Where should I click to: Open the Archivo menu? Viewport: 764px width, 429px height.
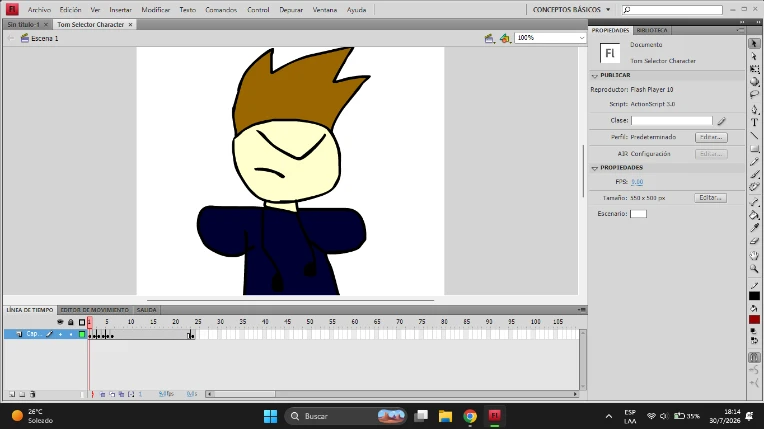pos(39,10)
